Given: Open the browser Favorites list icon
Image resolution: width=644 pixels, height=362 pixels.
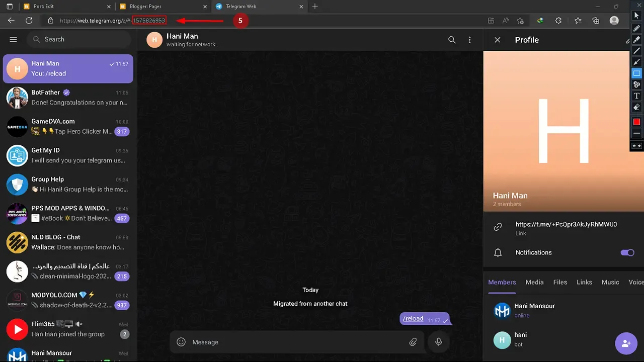Looking at the screenshot, I should point(578,21).
